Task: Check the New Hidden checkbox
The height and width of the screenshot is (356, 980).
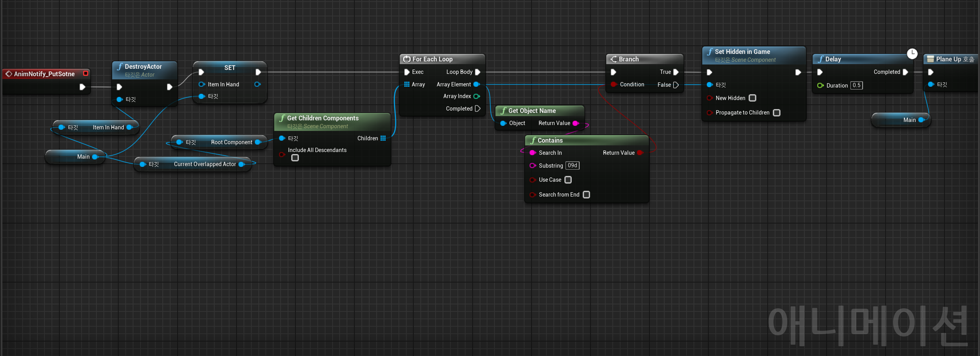Action: click(752, 98)
